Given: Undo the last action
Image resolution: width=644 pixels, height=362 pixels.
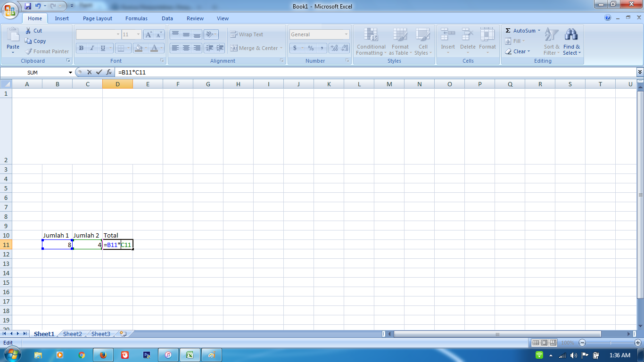Looking at the screenshot, I should (x=38, y=6).
